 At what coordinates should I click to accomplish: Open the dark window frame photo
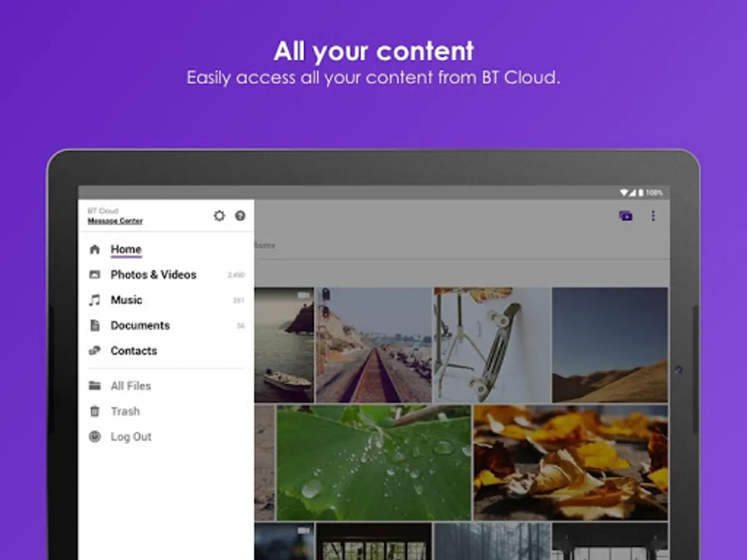pos(374,541)
